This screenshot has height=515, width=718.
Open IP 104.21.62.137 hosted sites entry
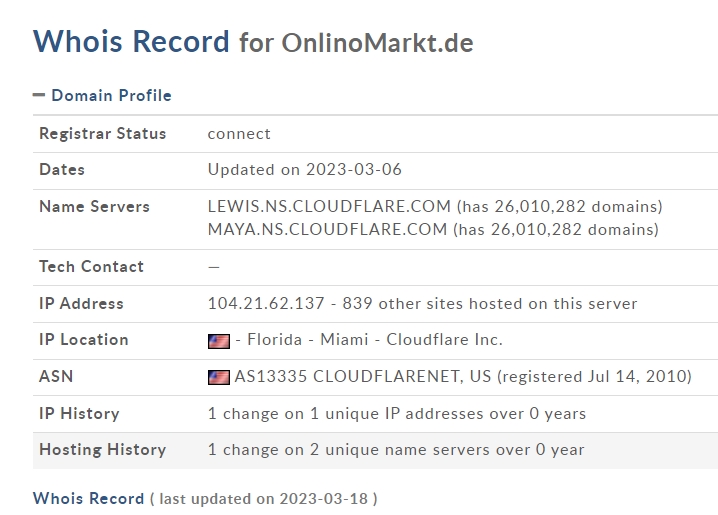(422, 304)
